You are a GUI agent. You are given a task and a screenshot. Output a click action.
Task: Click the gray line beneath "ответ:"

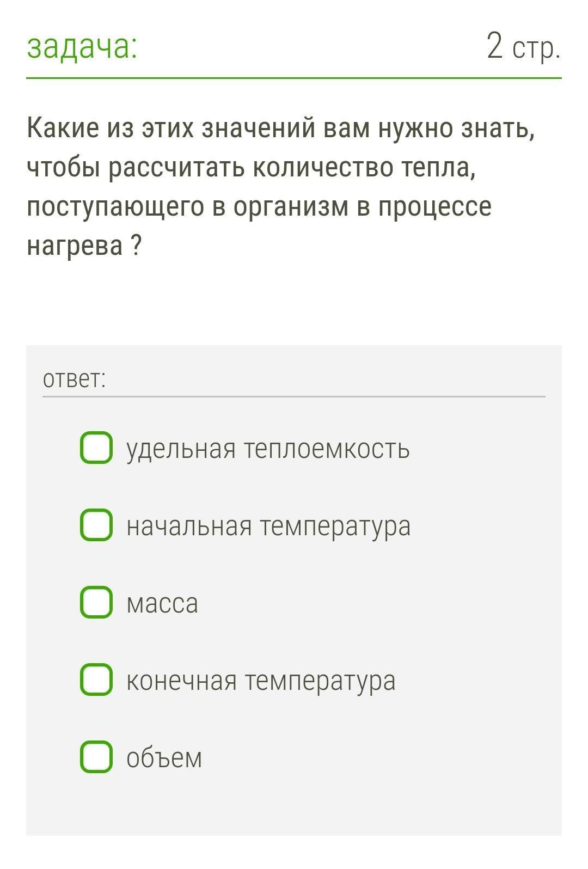(x=294, y=396)
